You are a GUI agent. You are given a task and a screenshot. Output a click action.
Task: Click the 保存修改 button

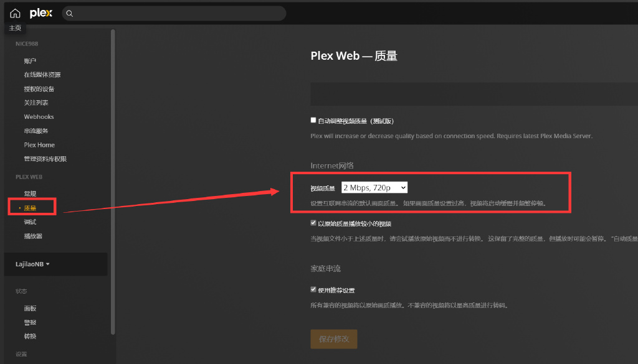[334, 339]
